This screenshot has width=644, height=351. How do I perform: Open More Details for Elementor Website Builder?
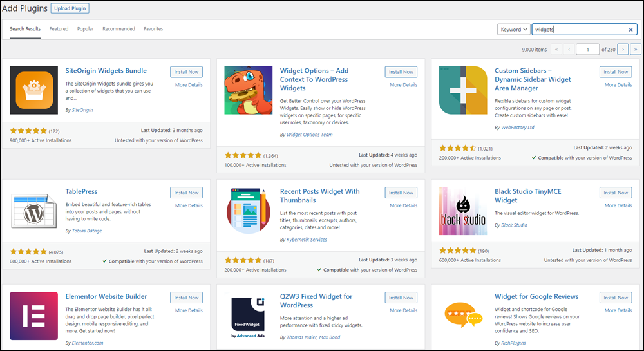[189, 311]
